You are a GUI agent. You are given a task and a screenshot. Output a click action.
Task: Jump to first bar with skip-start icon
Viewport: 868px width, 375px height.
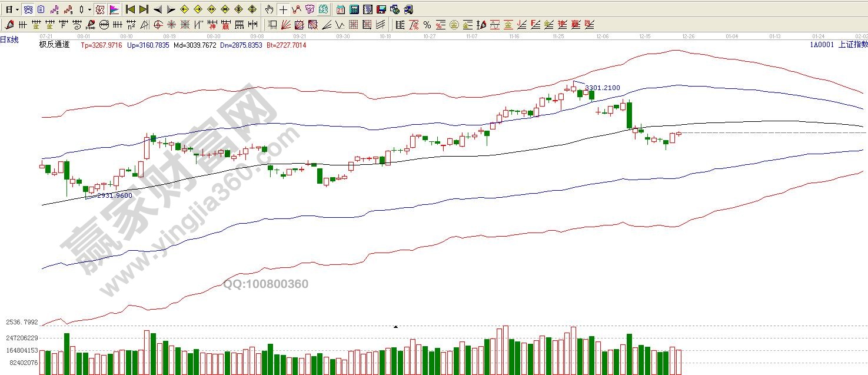point(131,10)
